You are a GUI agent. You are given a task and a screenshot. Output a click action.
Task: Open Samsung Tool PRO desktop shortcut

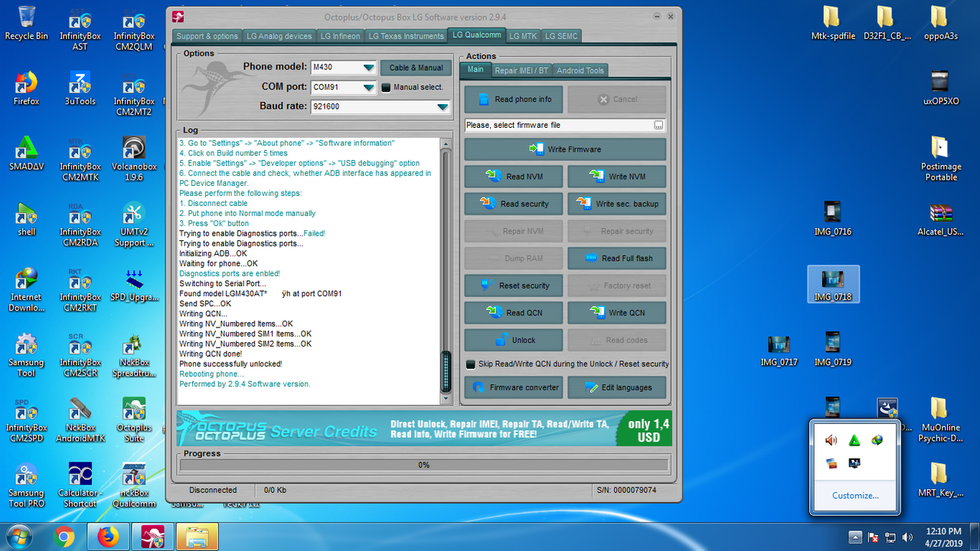pyautogui.click(x=26, y=486)
